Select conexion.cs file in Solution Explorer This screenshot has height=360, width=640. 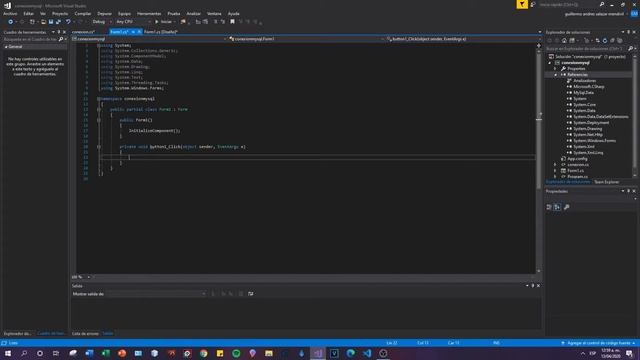578,164
